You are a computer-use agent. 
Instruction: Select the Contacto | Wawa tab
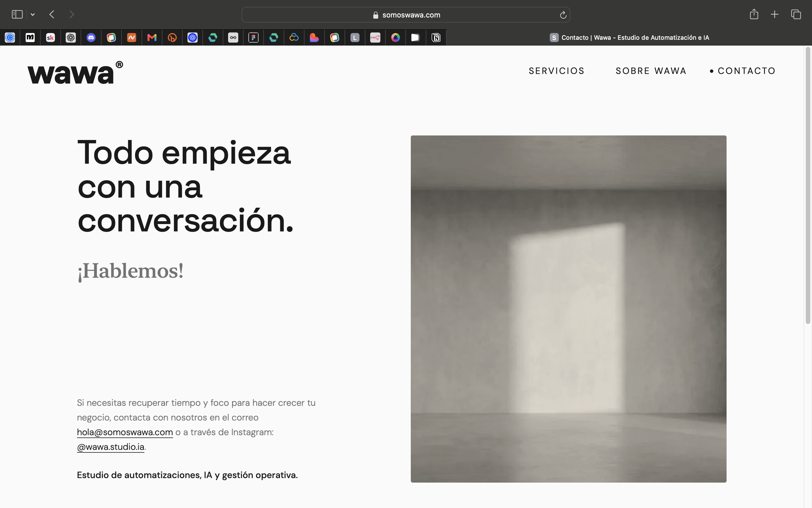pyautogui.click(x=629, y=37)
